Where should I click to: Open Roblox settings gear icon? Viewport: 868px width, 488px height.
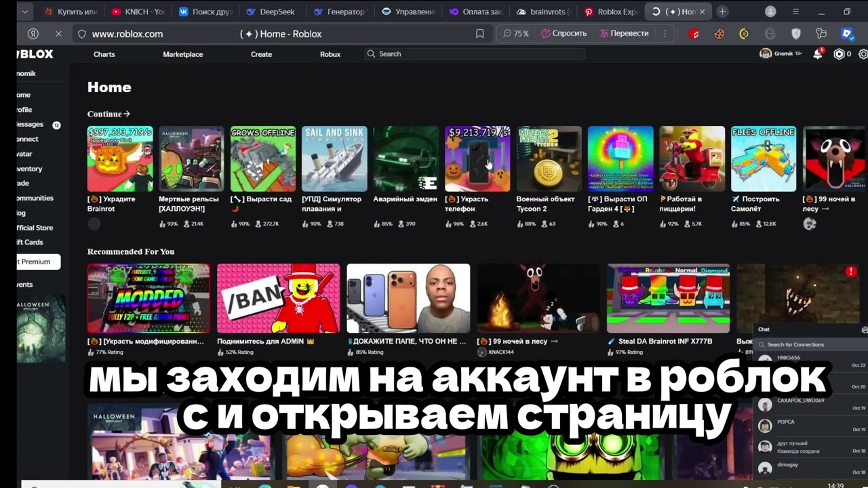pos(863,54)
